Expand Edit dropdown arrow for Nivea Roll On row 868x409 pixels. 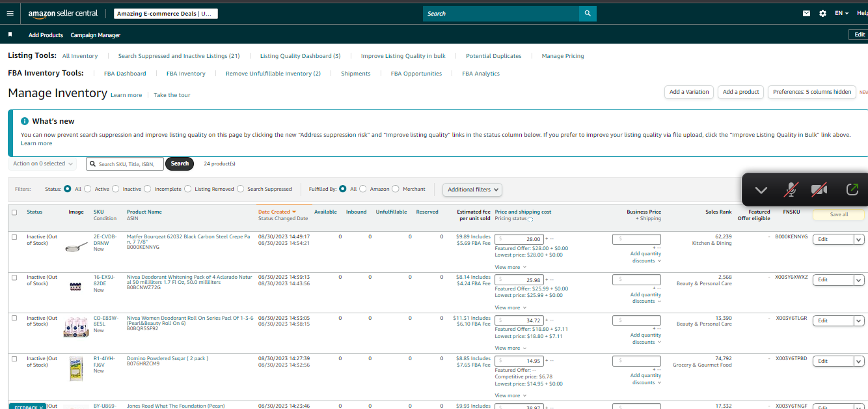[x=859, y=321]
